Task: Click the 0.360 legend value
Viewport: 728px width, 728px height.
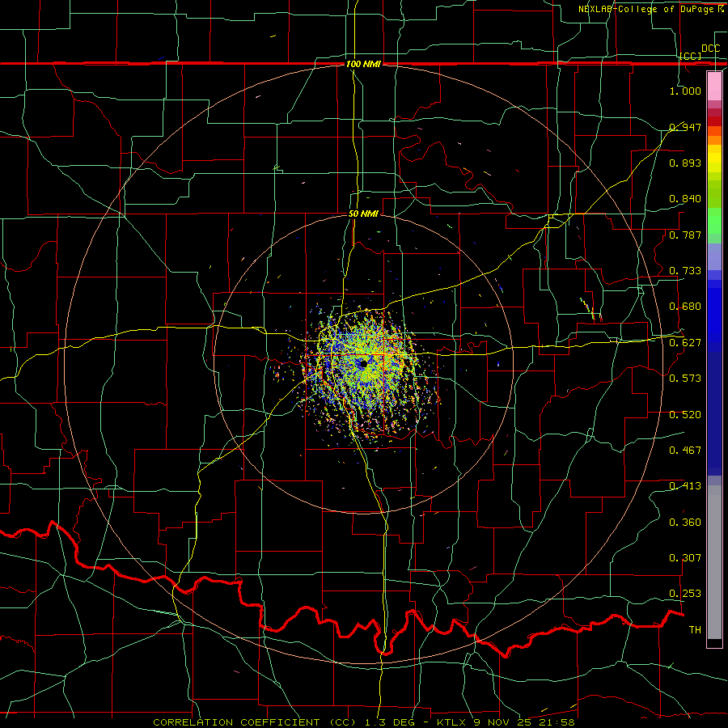Action: 685,523
